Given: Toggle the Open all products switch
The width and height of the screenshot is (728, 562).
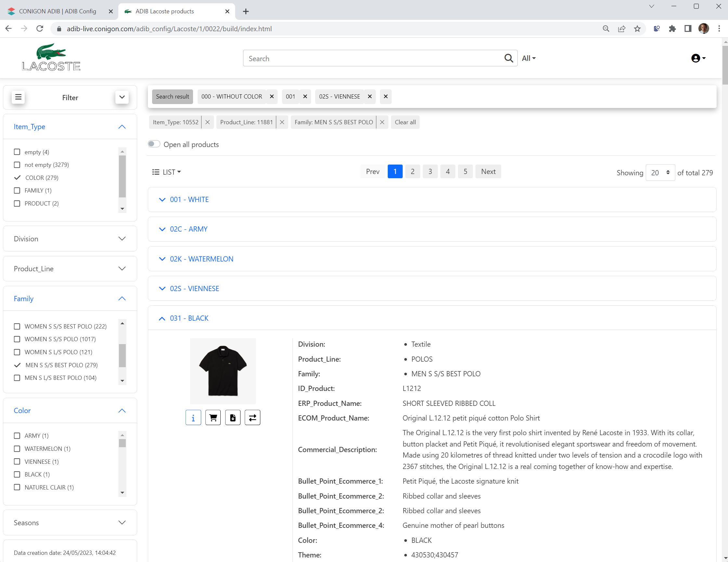Looking at the screenshot, I should pyautogui.click(x=154, y=144).
